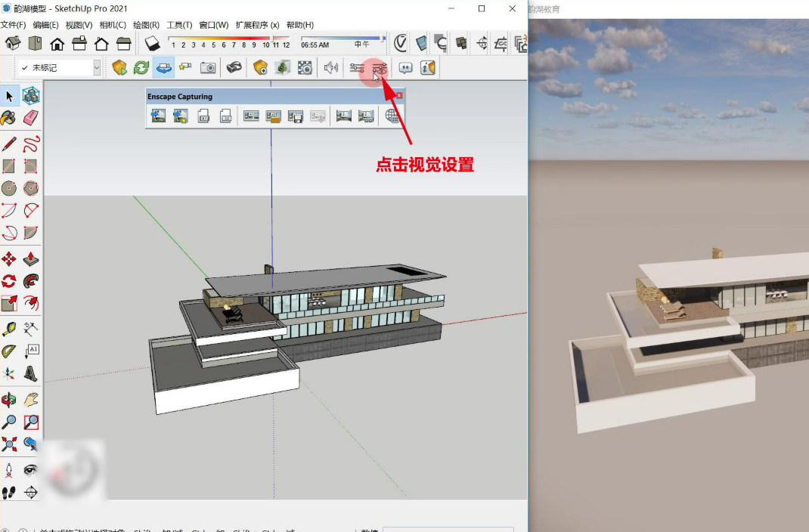Image resolution: width=809 pixels, height=532 pixels.
Task: Select the Tape Measure tool
Action: point(9,329)
